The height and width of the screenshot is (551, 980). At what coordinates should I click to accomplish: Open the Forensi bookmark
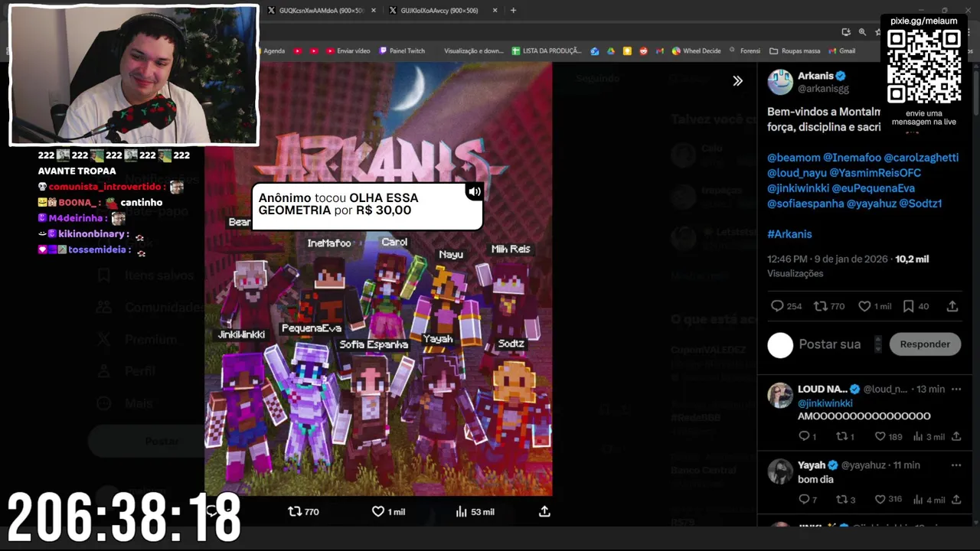[745, 51]
